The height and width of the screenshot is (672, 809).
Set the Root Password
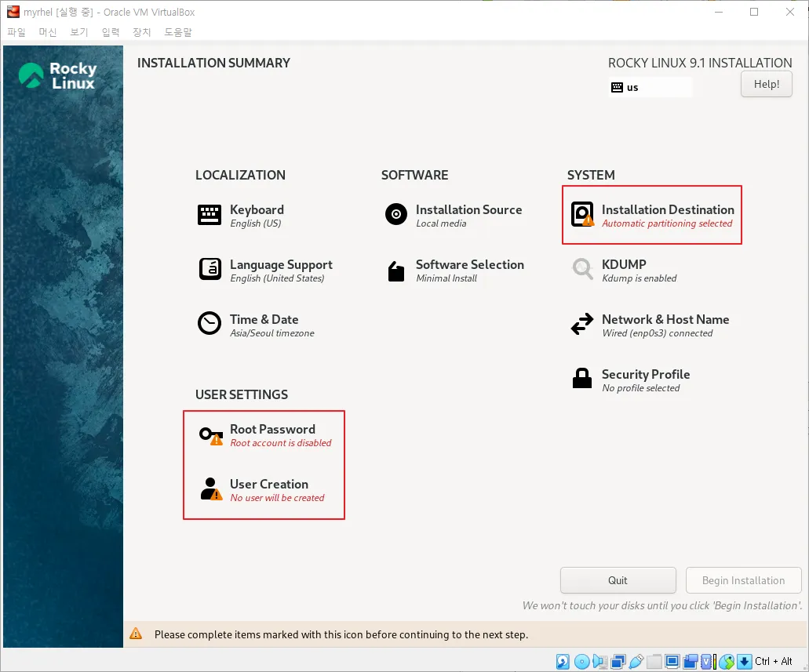tap(264, 435)
